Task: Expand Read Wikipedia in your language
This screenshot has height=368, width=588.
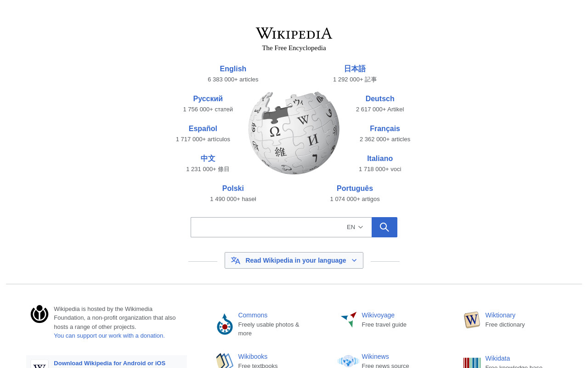Action: [x=294, y=260]
